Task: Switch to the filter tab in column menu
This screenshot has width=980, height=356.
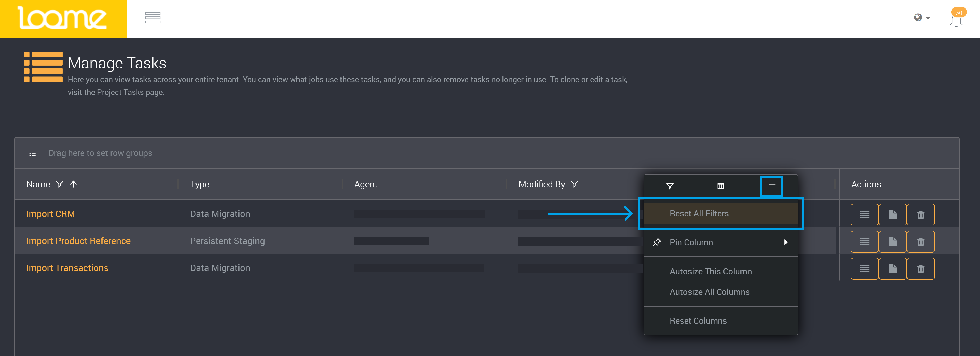Action: 670,186
